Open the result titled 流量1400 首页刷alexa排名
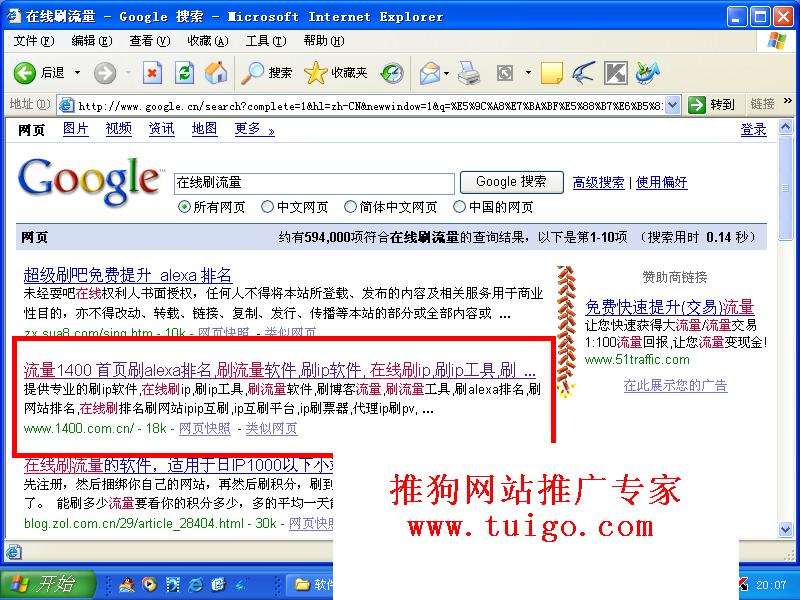800x600 pixels. [280, 369]
